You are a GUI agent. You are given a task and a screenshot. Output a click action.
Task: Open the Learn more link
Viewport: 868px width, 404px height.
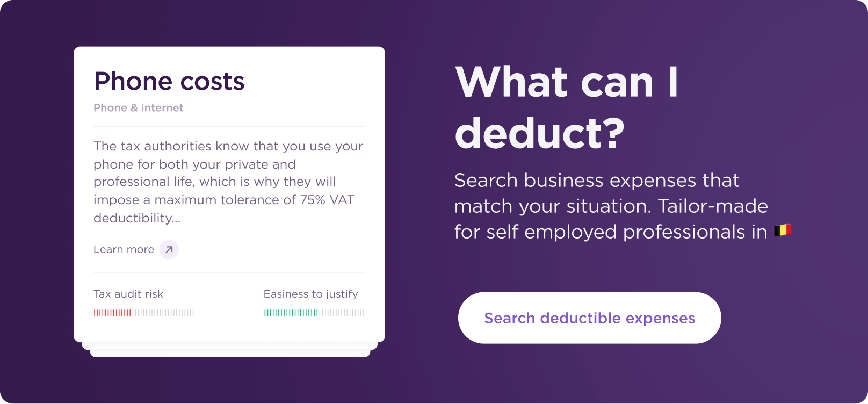click(124, 249)
